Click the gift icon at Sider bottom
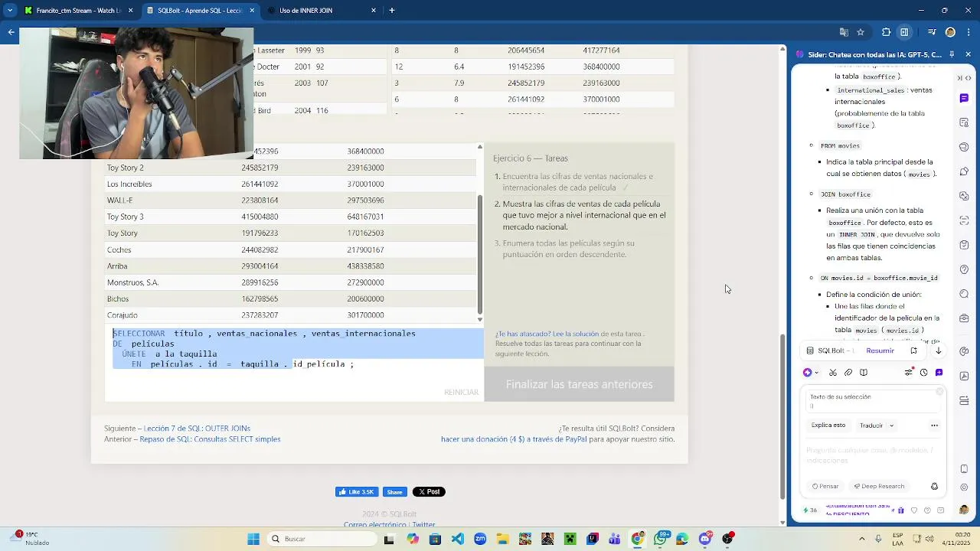The image size is (980, 551). pos(901,510)
